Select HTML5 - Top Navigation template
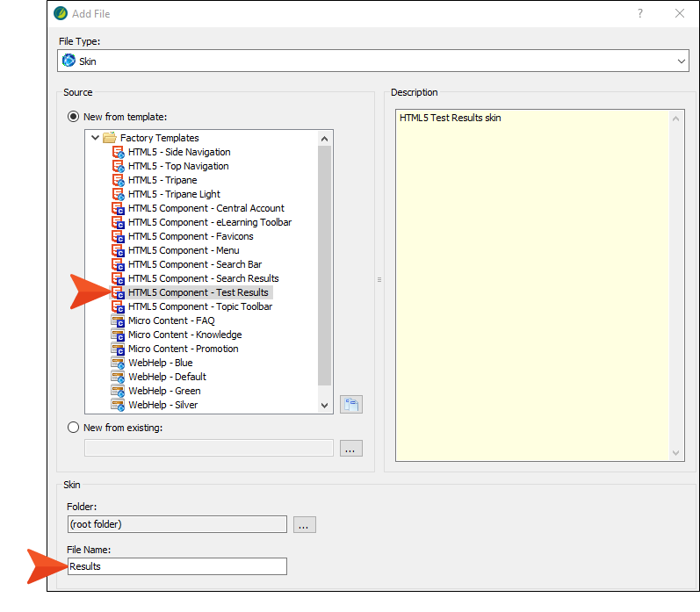The width and height of the screenshot is (700, 612). (178, 166)
